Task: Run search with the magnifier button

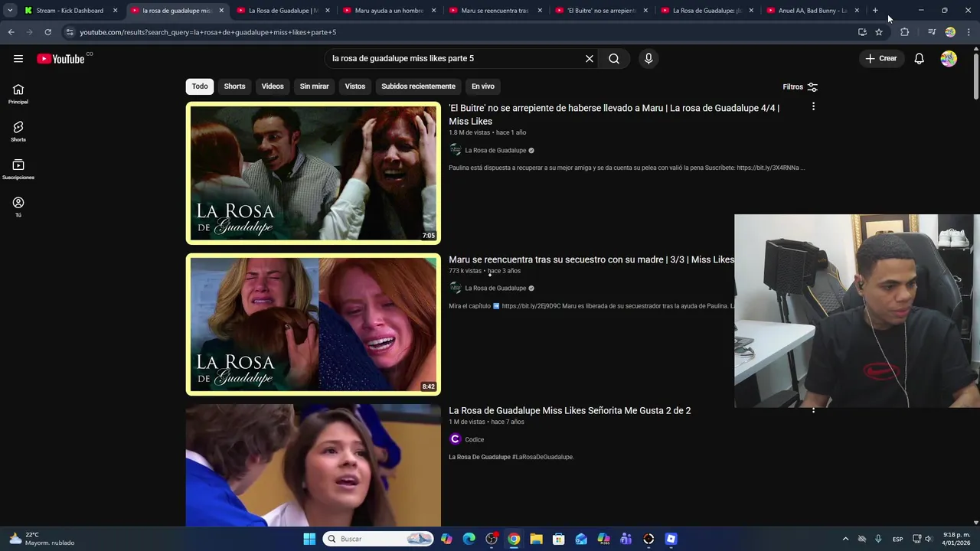Action: (x=614, y=58)
